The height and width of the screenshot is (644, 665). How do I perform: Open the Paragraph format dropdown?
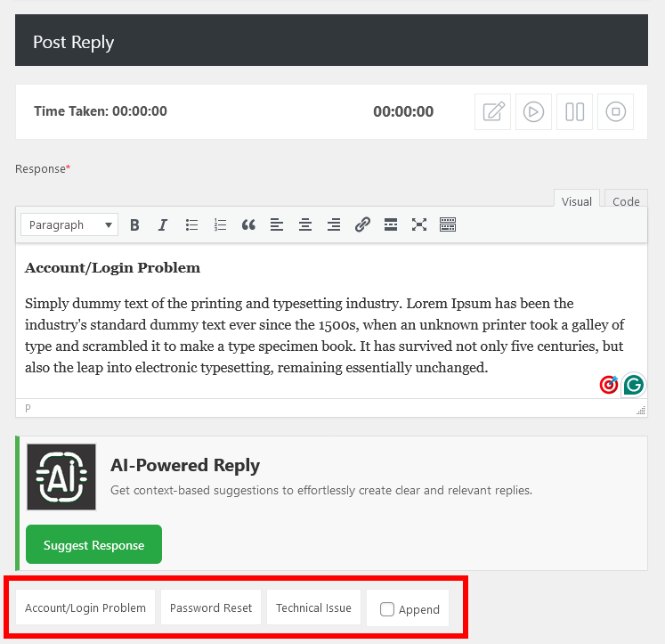point(69,225)
